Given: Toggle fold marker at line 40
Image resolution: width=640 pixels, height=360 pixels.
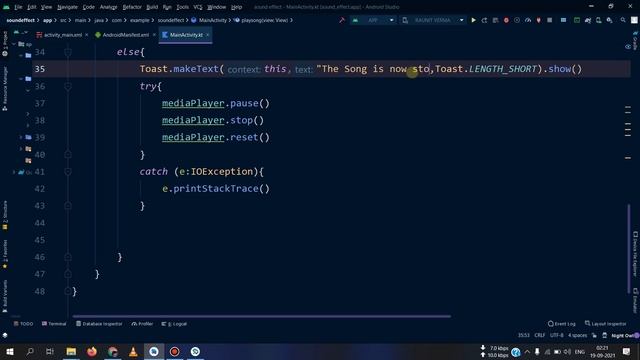Looking at the screenshot, I should tap(68, 155).
